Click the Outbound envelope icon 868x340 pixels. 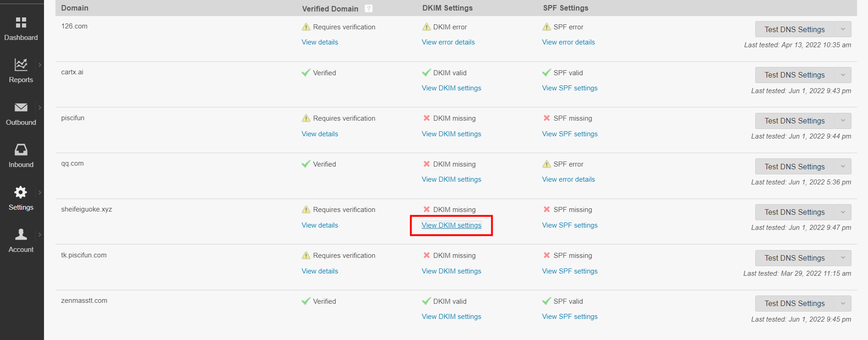click(x=21, y=107)
